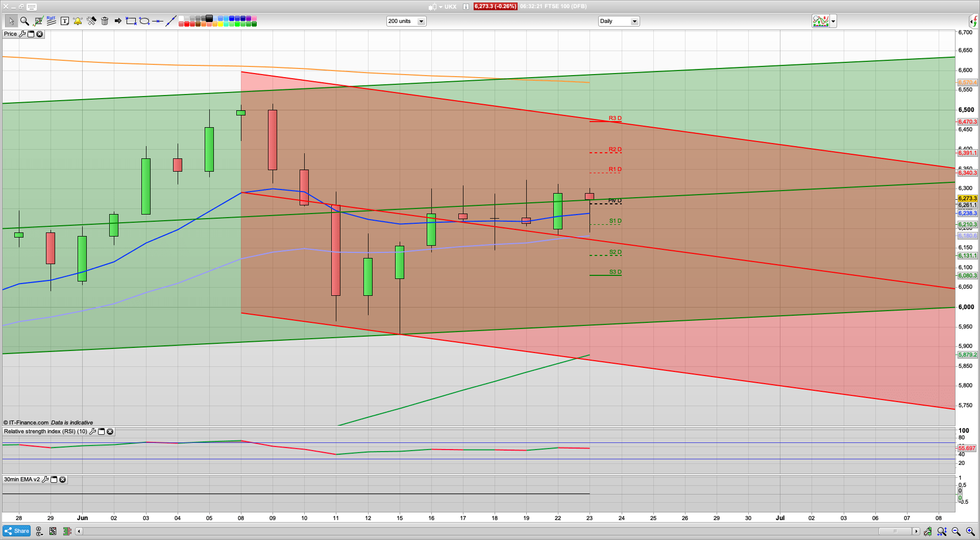The height and width of the screenshot is (540, 980).
Task: Open the on-screen keyboard icon
Action: [32, 7]
